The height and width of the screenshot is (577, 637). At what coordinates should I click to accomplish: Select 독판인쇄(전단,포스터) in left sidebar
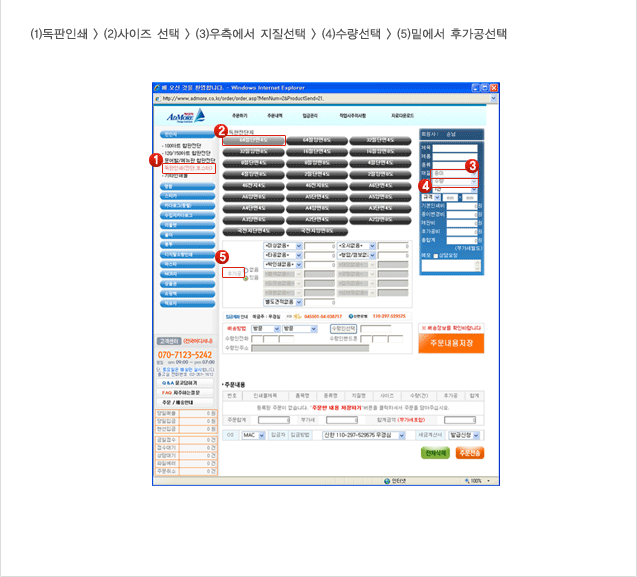(x=188, y=168)
